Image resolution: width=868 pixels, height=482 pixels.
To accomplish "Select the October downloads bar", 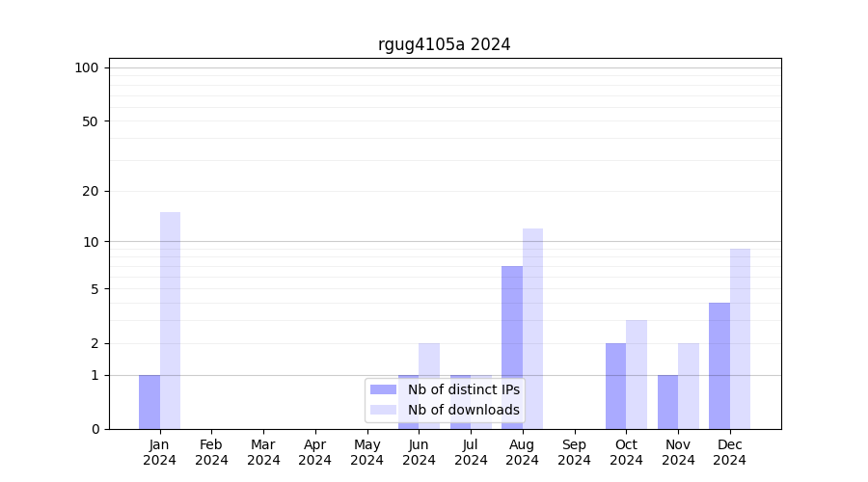I will click(x=637, y=374).
